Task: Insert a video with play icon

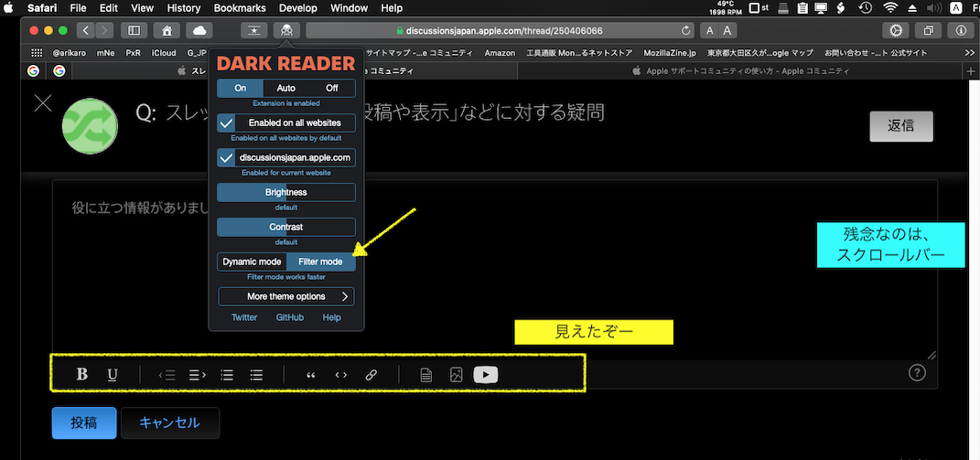Action: pyautogui.click(x=486, y=374)
